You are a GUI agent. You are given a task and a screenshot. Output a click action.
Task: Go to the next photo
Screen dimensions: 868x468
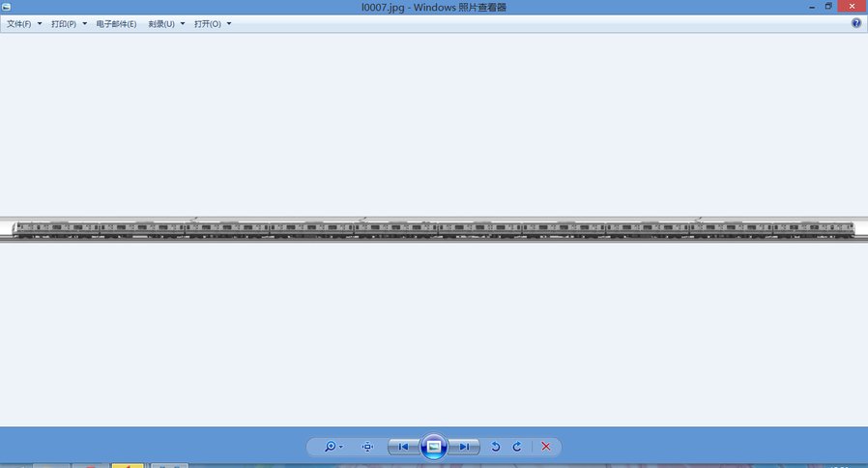465,447
